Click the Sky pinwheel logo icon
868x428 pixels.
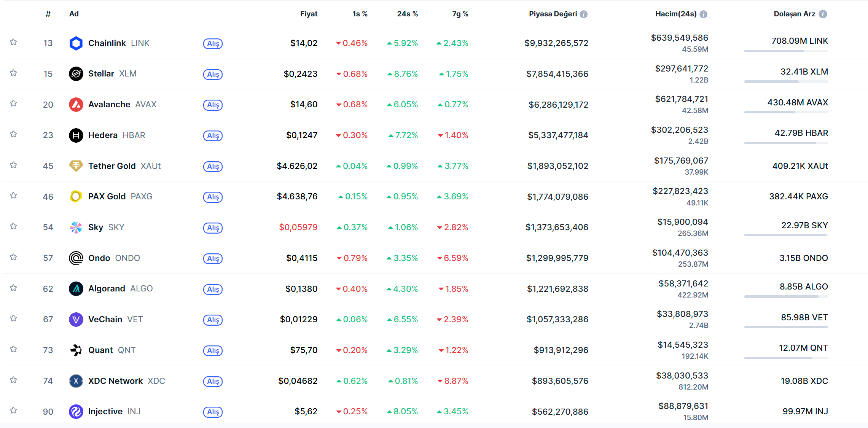[x=76, y=228]
